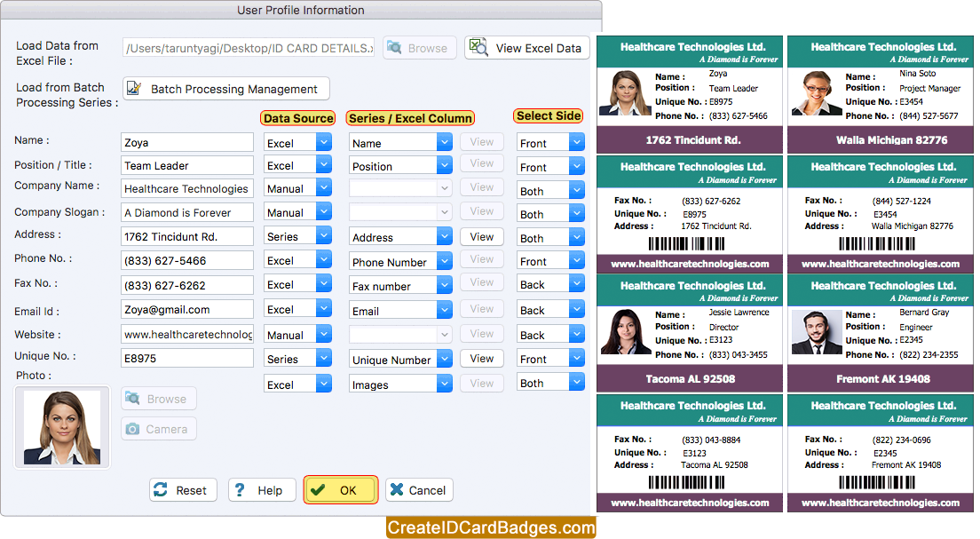Open the Position row Data Source dropdown

(x=297, y=165)
